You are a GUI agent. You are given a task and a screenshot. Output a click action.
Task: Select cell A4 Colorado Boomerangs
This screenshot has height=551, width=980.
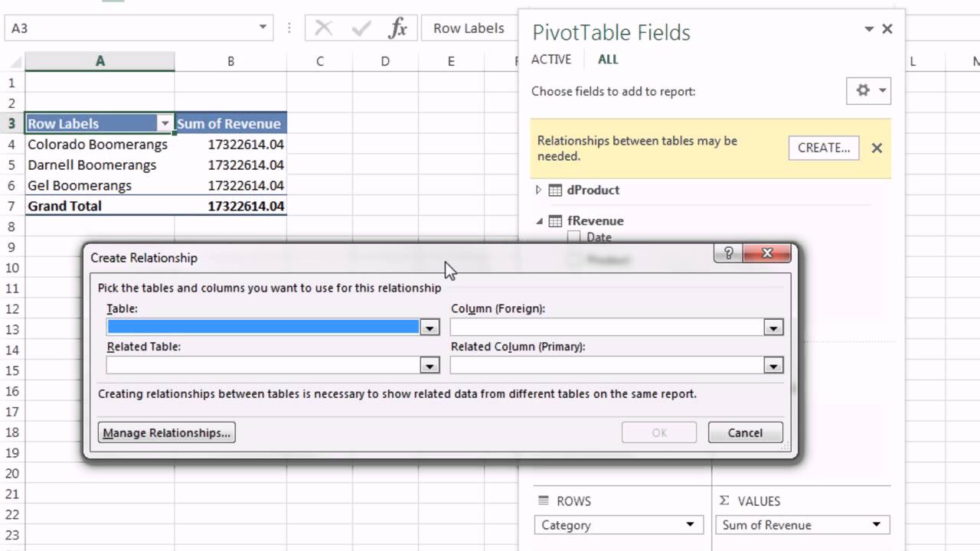point(100,144)
